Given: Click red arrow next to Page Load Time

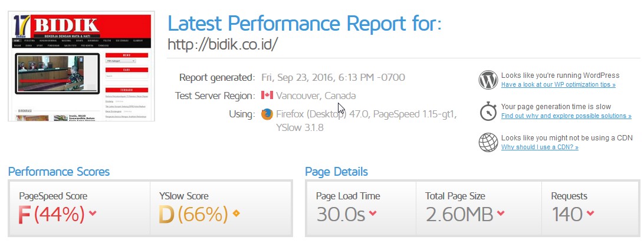Looking at the screenshot, I should point(373,213).
